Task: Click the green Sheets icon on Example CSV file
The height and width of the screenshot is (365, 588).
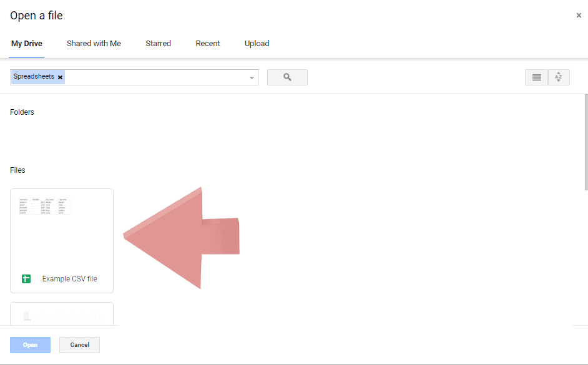Action: coord(26,278)
